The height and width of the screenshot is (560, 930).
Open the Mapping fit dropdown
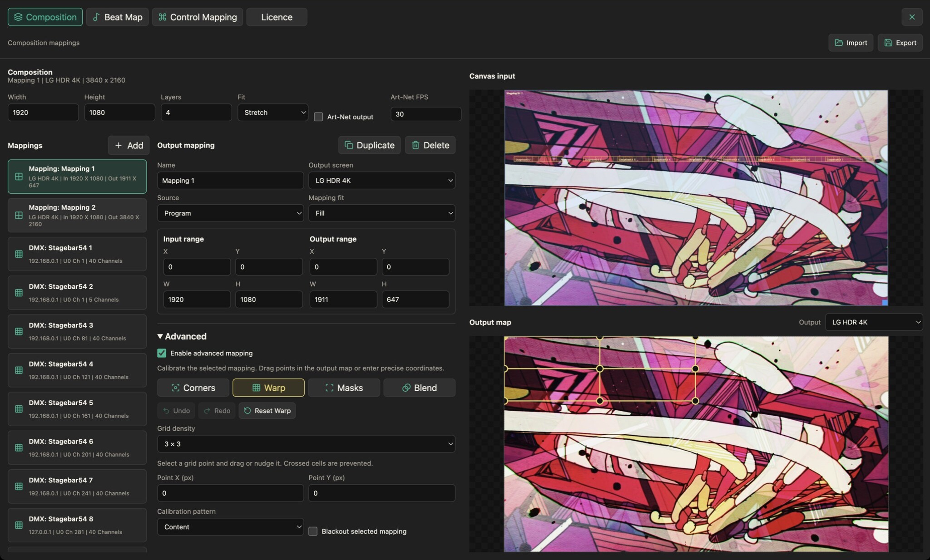coord(382,213)
